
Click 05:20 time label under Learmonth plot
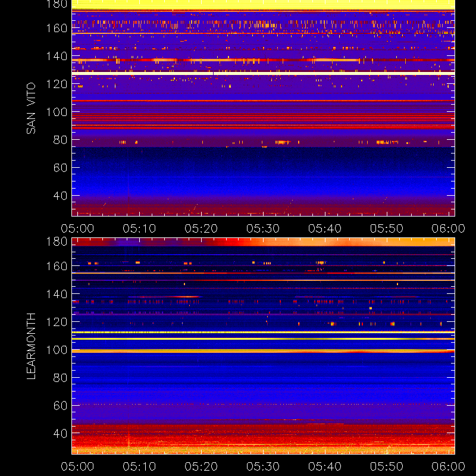[201, 466]
